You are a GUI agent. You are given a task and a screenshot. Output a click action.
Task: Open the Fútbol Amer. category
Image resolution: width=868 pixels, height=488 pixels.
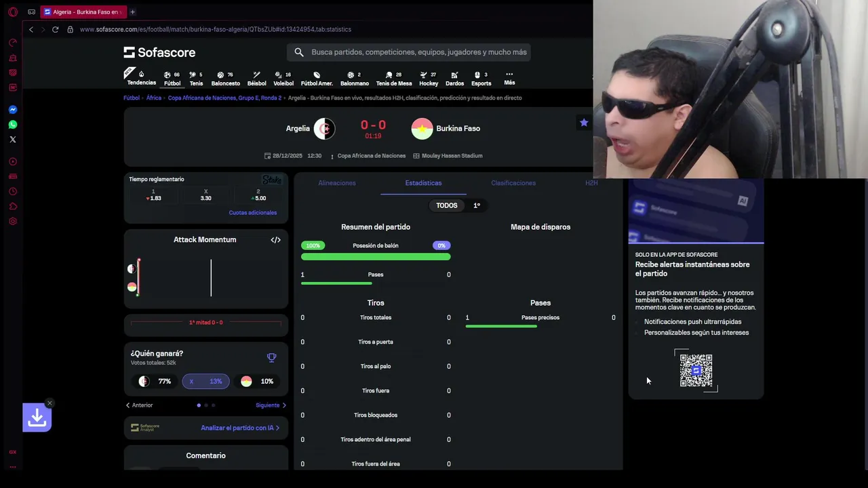tap(317, 79)
